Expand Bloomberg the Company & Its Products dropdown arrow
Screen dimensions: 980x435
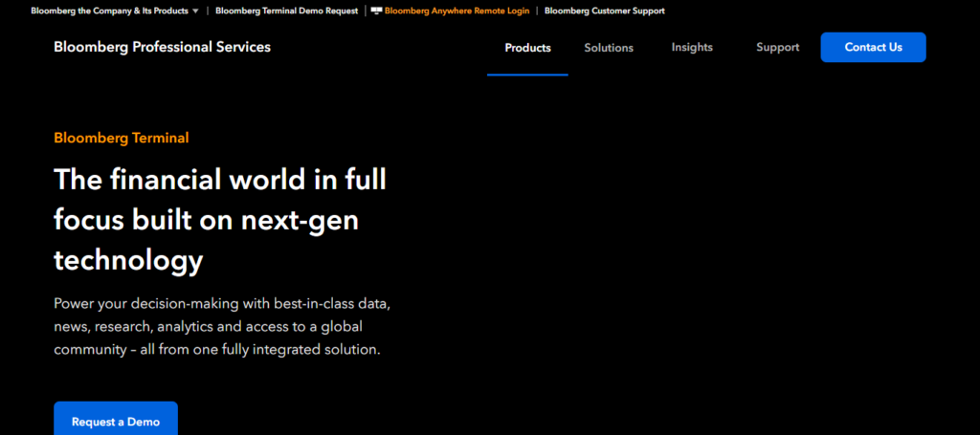tap(195, 11)
